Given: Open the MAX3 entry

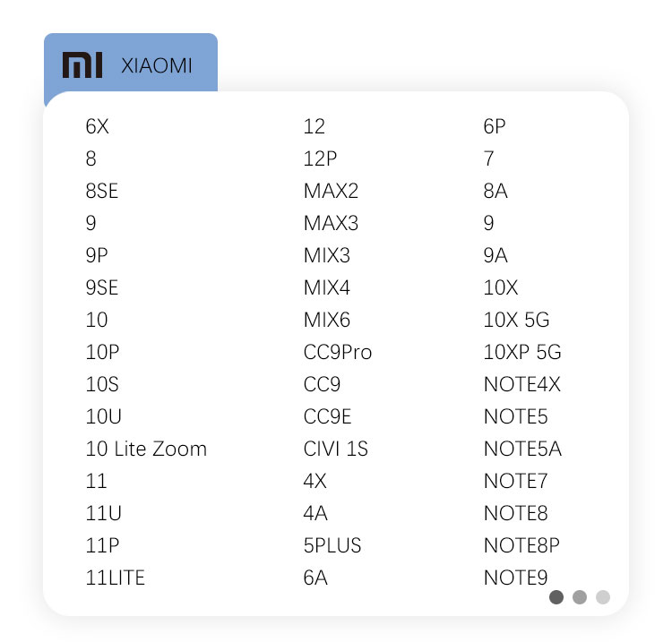Looking at the screenshot, I should [x=331, y=223].
